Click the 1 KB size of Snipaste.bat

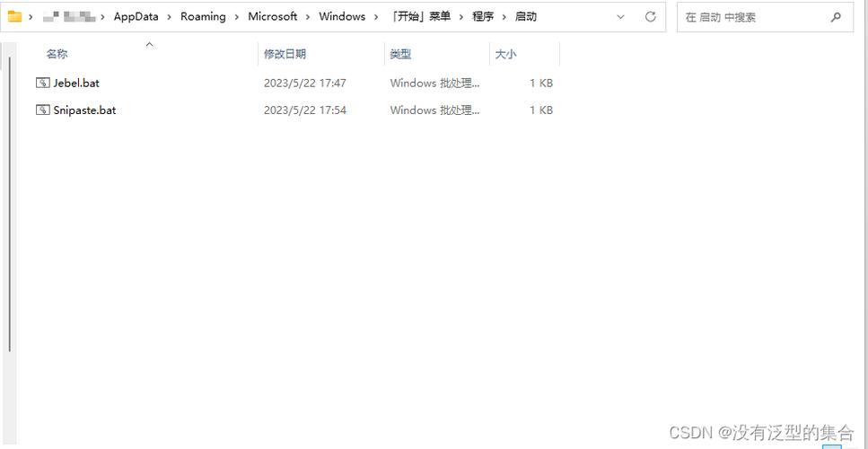pyautogui.click(x=541, y=110)
